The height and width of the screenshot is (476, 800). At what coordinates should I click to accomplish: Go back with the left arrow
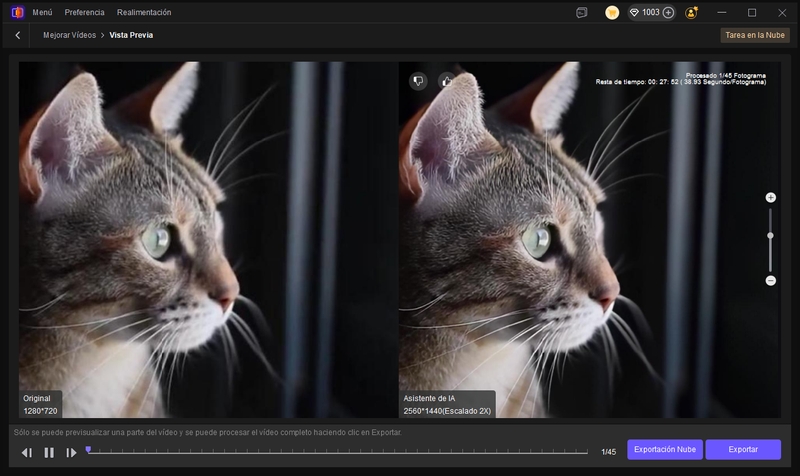18,35
